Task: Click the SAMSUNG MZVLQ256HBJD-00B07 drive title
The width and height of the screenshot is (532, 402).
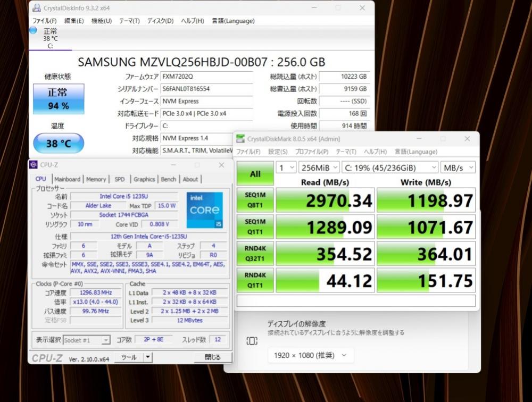Action: tap(202, 62)
